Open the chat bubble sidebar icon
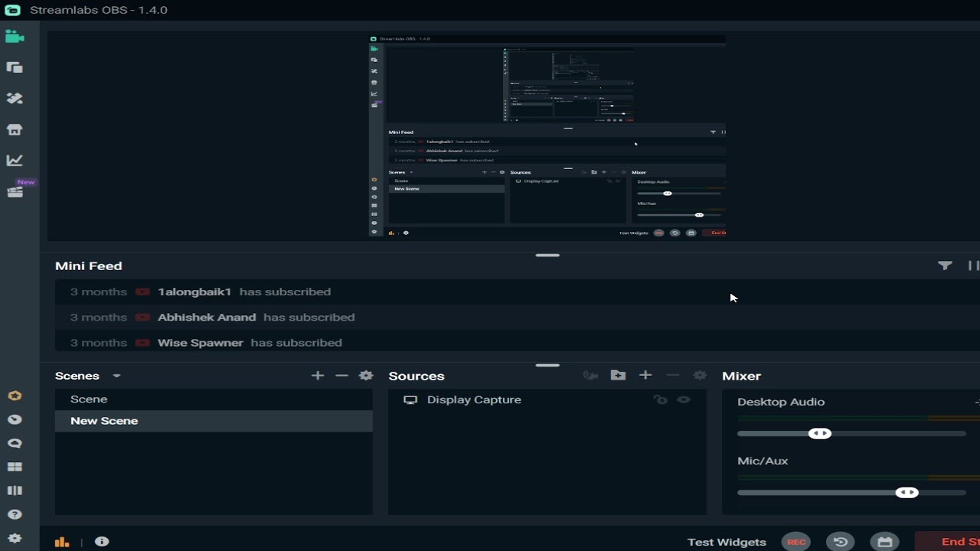The image size is (980, 551). click(15, 443)
